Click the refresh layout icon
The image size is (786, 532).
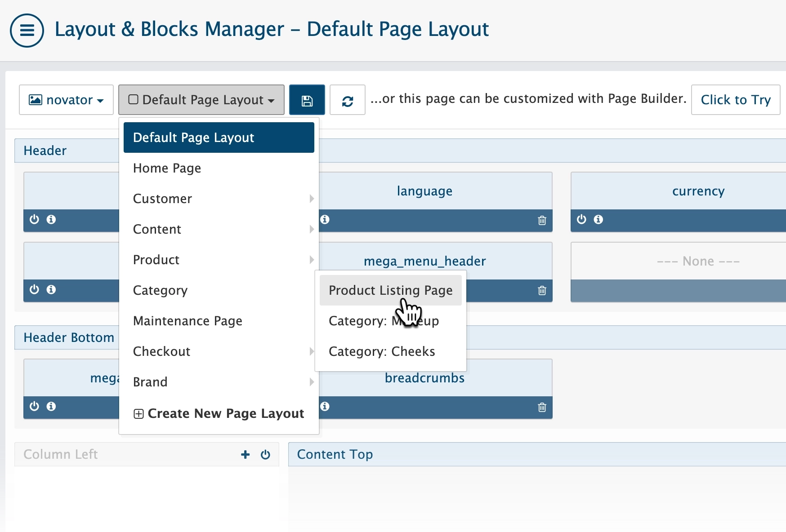[x=347, y=100]
